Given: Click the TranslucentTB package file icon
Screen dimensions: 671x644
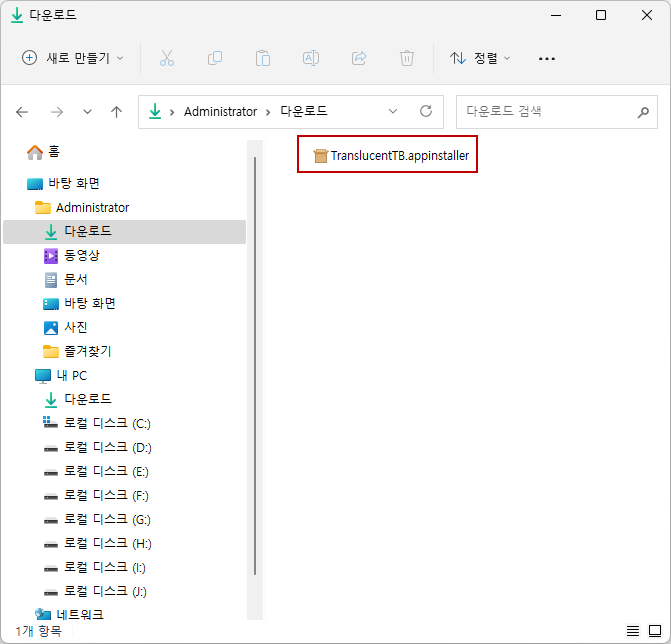Looking at the screenshot, I should click(320, 156).
